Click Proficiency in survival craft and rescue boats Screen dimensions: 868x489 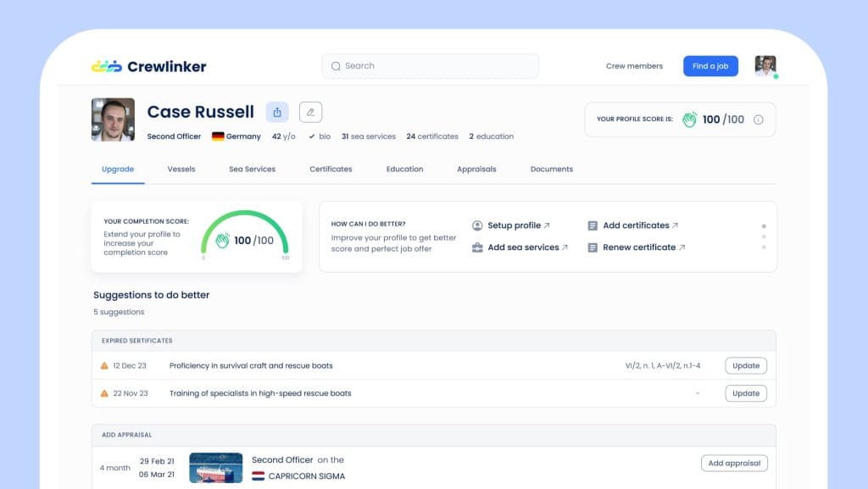(251, 365)
